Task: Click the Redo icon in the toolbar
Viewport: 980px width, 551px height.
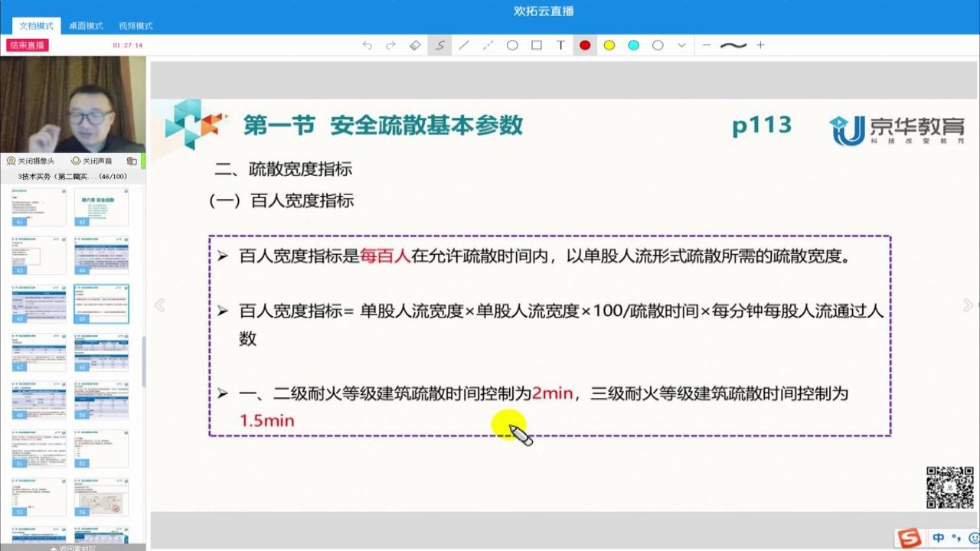Action: (390, 45)
